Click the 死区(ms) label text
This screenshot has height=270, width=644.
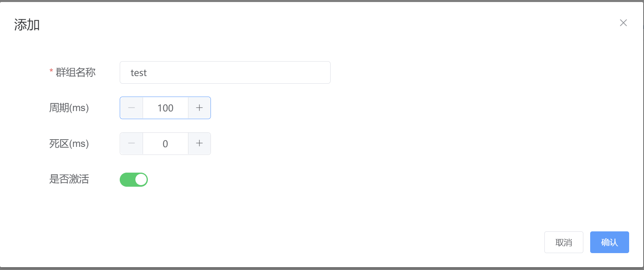(69, 144)
